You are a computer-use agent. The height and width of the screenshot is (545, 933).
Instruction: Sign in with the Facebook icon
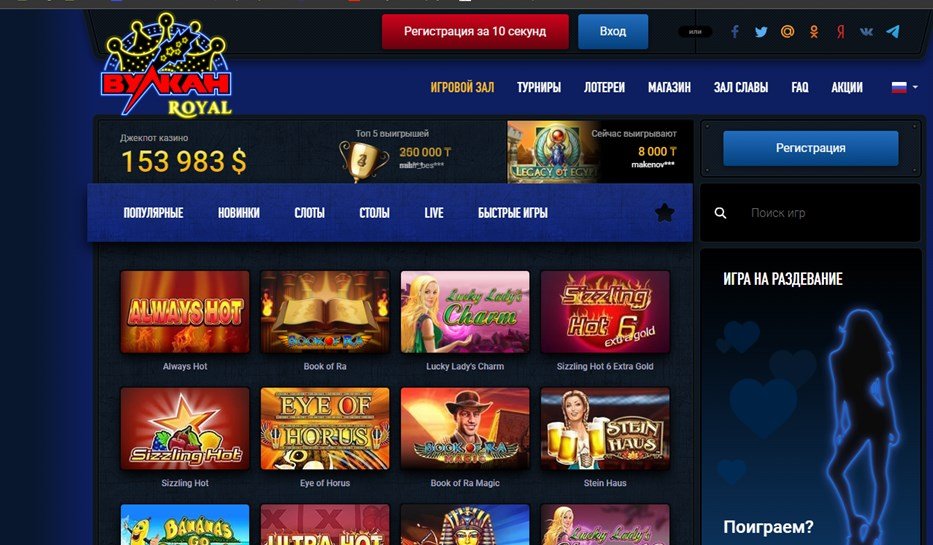click(735, 32)
